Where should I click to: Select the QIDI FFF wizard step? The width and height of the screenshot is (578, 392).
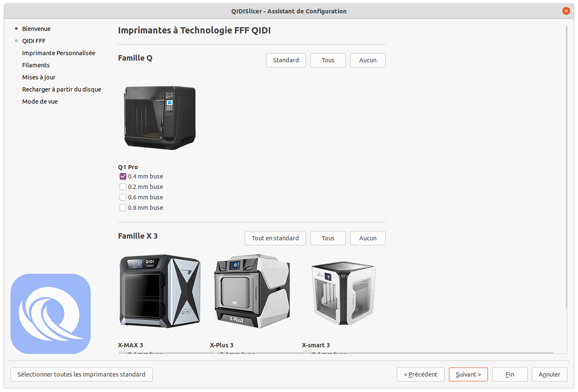34,41
